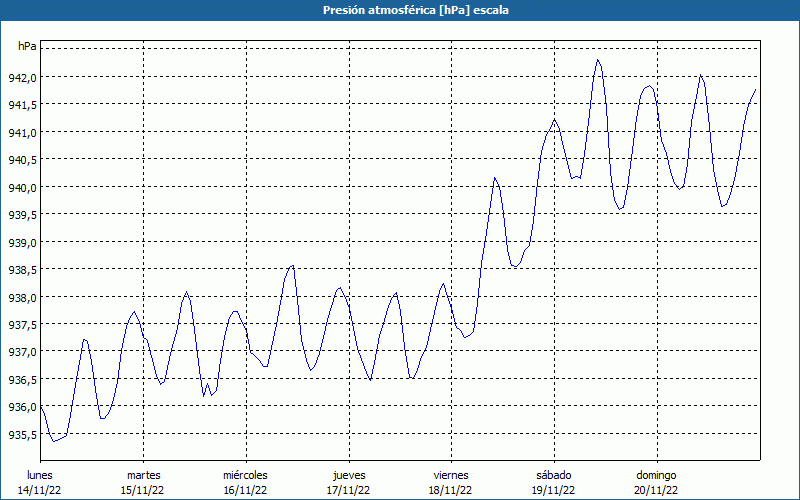Click the chart title 'Presión atmosférica [hPa] escala'
The width and height of the screenshot is (800, 500).
coord(400,10)
